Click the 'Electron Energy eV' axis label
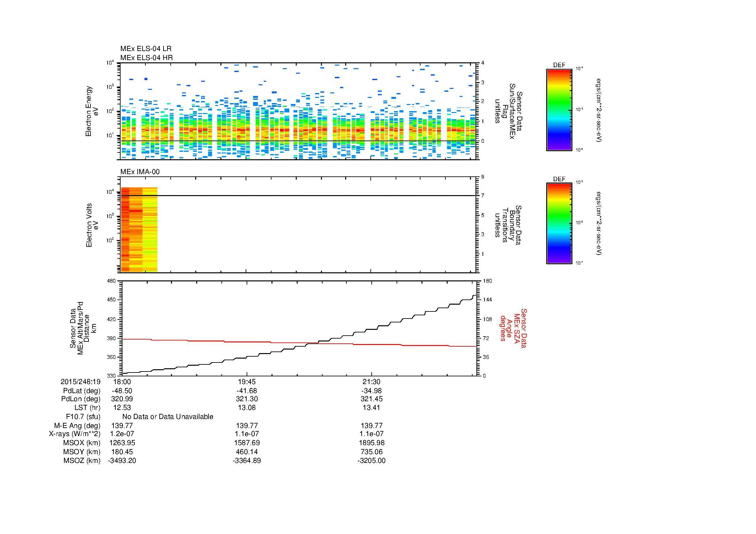The image size is (756, 534). pos(92,111)
